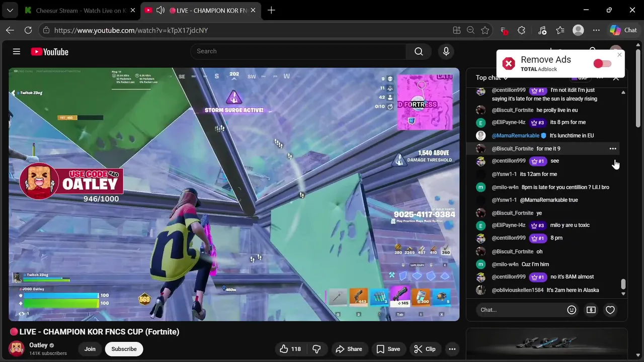Refresh the current page
Image resolution: width=644 pixels, height=362 pixels.
pyautogui.click(x=28, y=30)
